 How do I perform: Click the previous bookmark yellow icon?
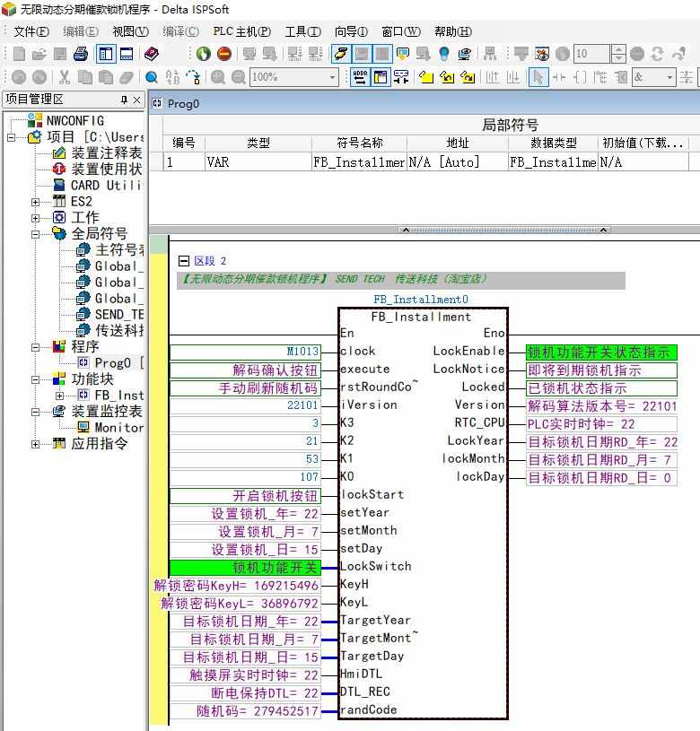pos(447,77)
